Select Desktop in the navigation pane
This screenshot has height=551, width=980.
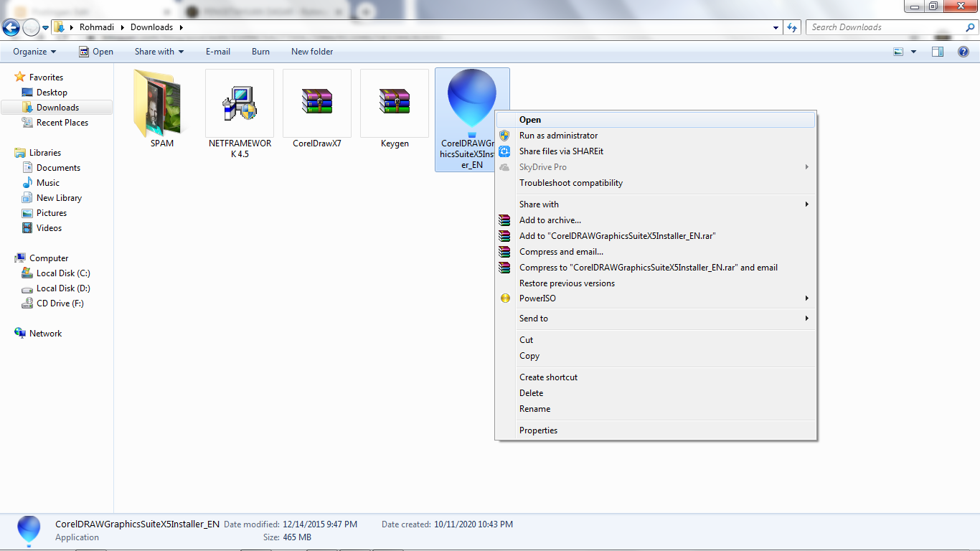52,93
